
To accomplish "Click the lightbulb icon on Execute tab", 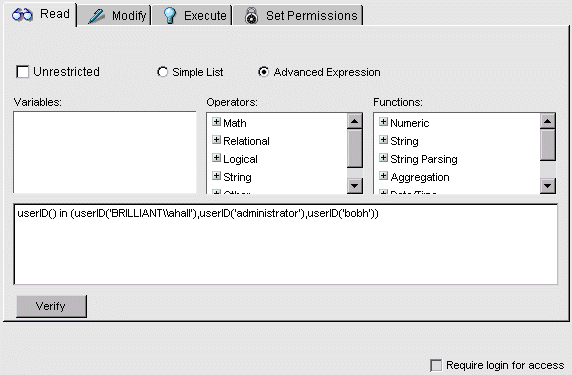I will pyautogui.click(x=170, y=16).
